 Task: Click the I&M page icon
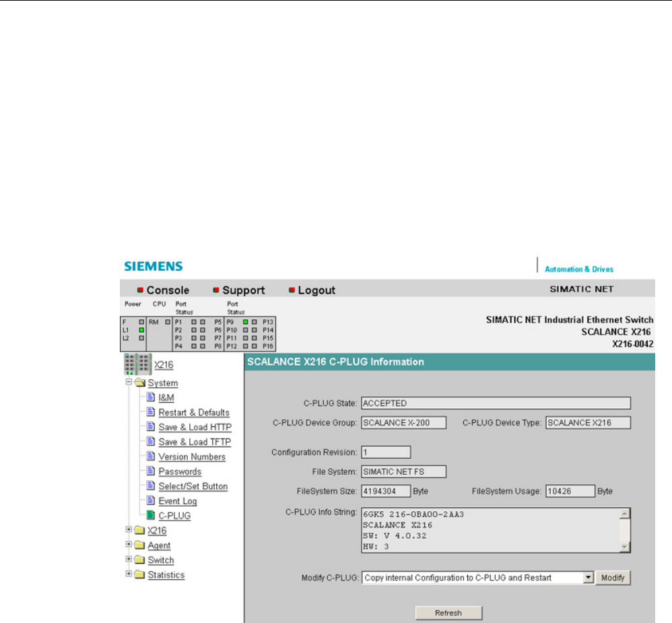coord(150,397)
